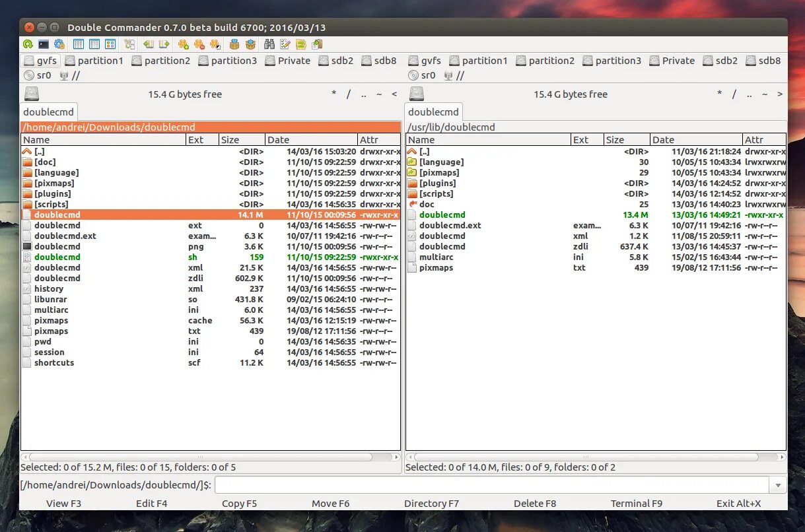
Task: Click the doublecmd tab above the left panel
Action: pyautogui.click(x=48, y=112)
